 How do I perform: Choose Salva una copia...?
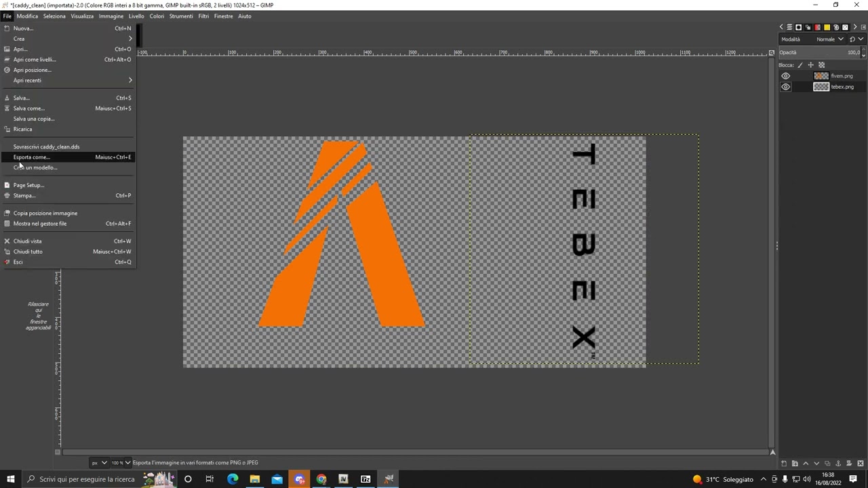pos(68,119)
